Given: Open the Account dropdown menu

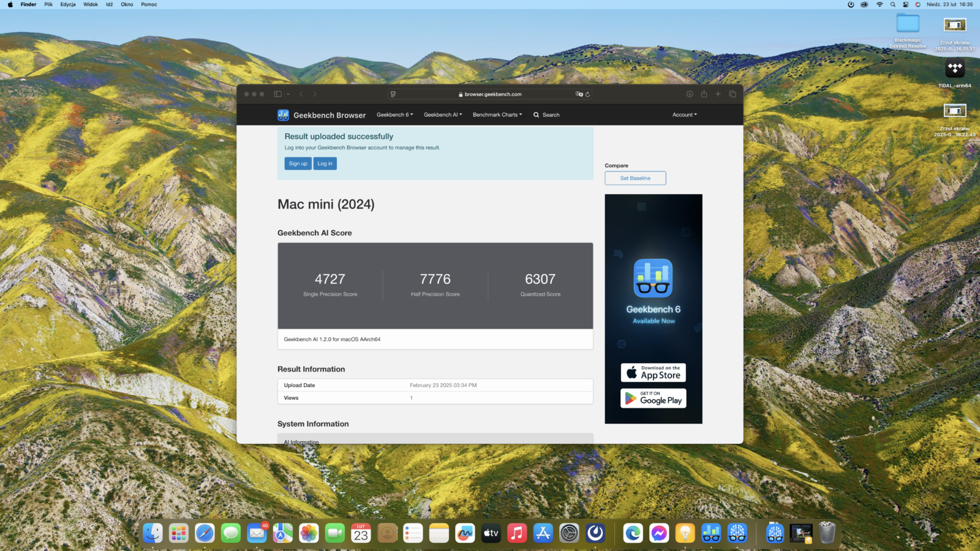Looking at the screenshot, I should [684, 115].
